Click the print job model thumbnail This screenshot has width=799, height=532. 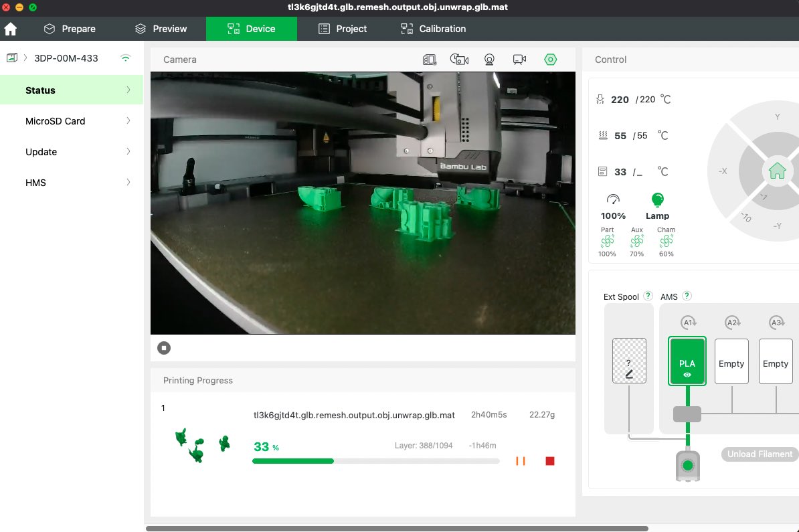coord(203,446)
